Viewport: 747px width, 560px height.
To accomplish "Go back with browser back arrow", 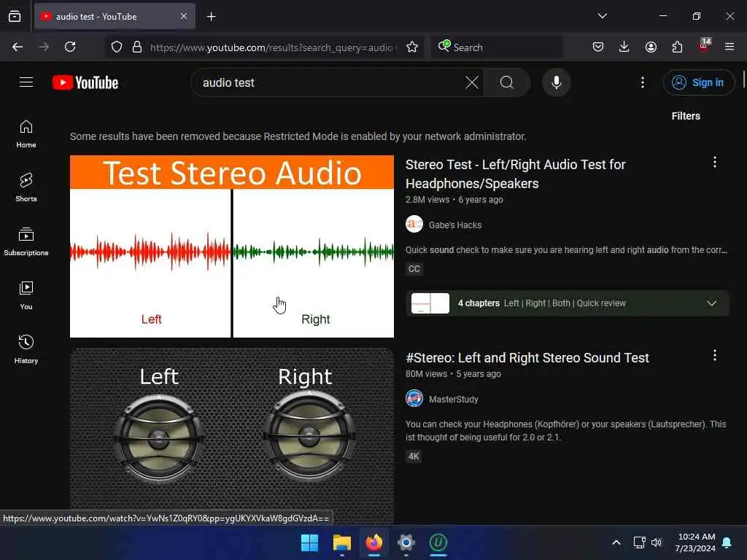I will point(18,47).
